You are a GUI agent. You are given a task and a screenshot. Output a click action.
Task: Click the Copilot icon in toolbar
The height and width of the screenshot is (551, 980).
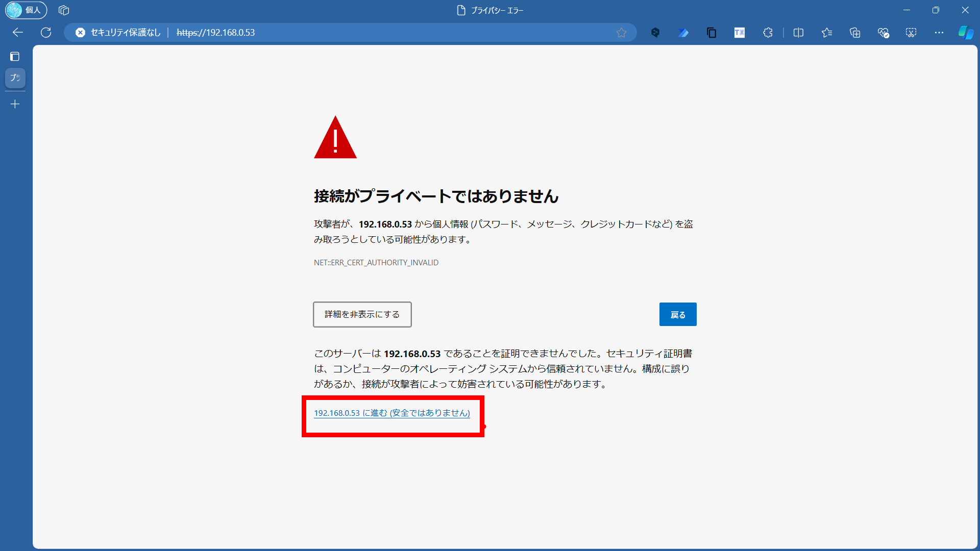(966, 33)
